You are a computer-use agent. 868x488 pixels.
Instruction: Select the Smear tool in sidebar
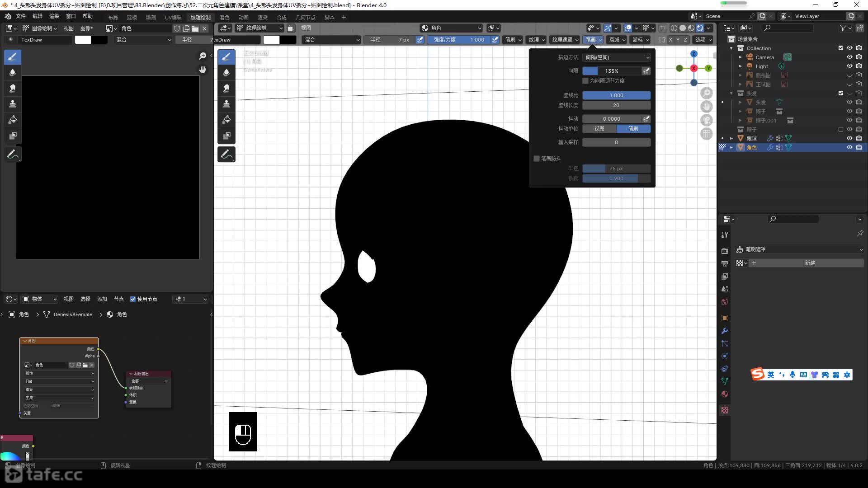pos(13,88)
